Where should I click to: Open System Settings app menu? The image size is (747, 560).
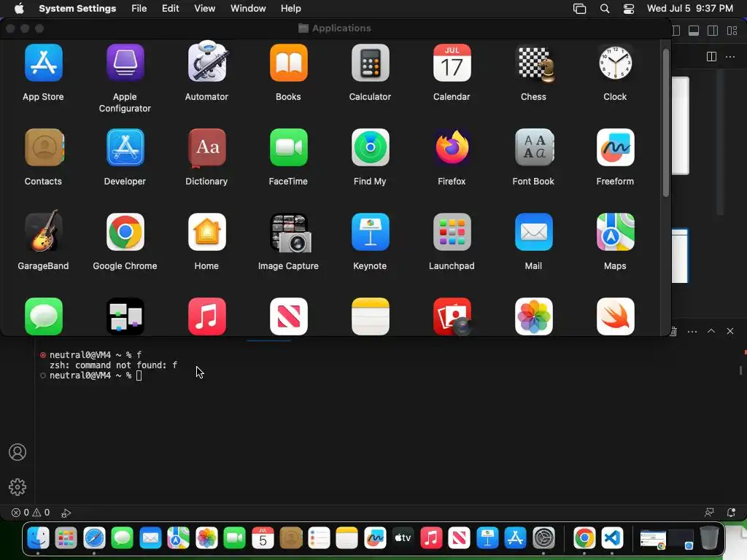tap(77, 9)
